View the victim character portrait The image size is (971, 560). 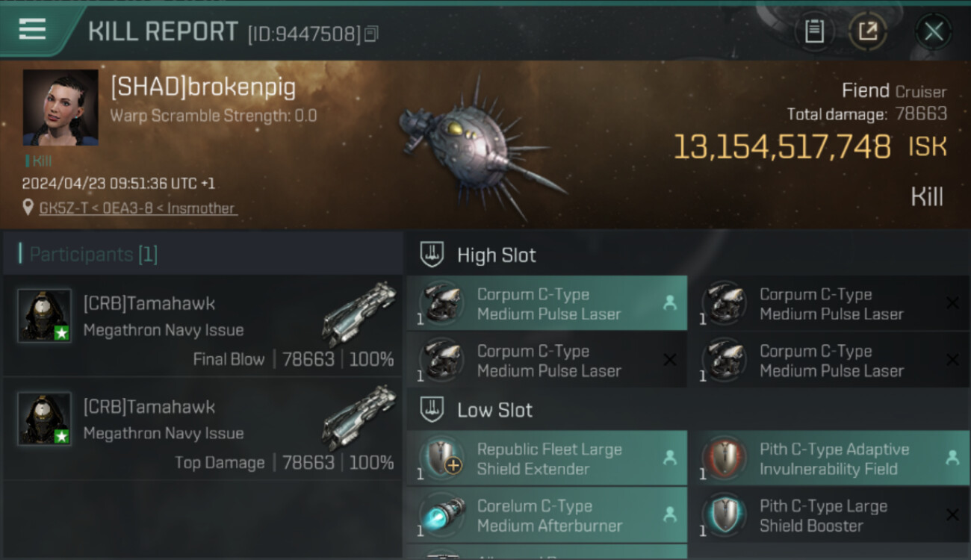pyautogui.click(x=61, y=108)
